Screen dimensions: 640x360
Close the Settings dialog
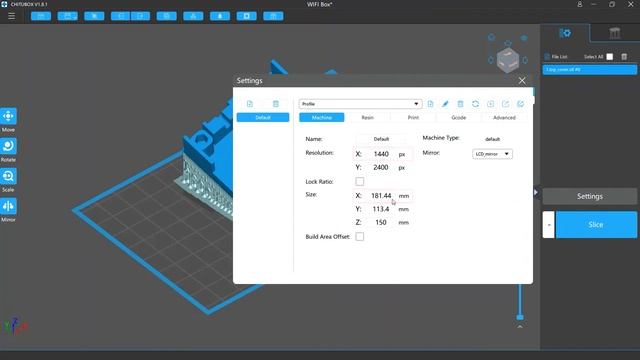[522, 80]
